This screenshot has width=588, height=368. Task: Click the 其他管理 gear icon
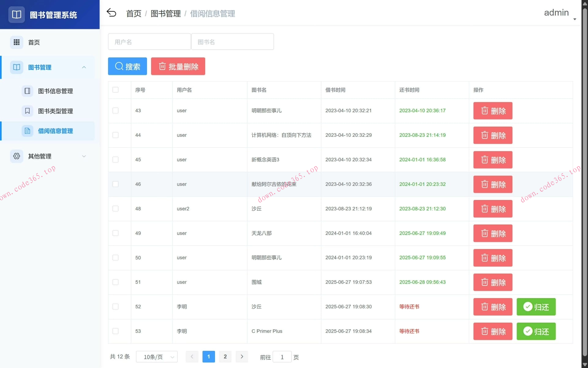tap(17, 156)
